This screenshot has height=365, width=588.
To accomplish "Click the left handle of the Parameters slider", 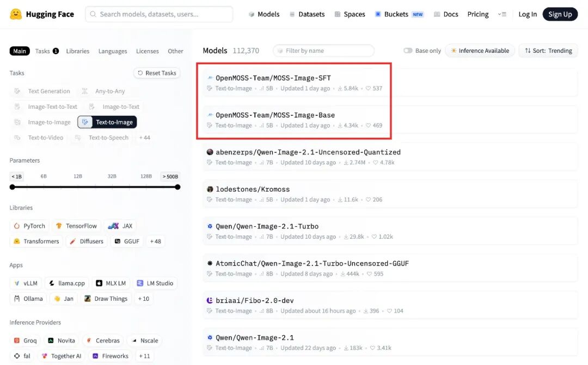I will (13, 187).
